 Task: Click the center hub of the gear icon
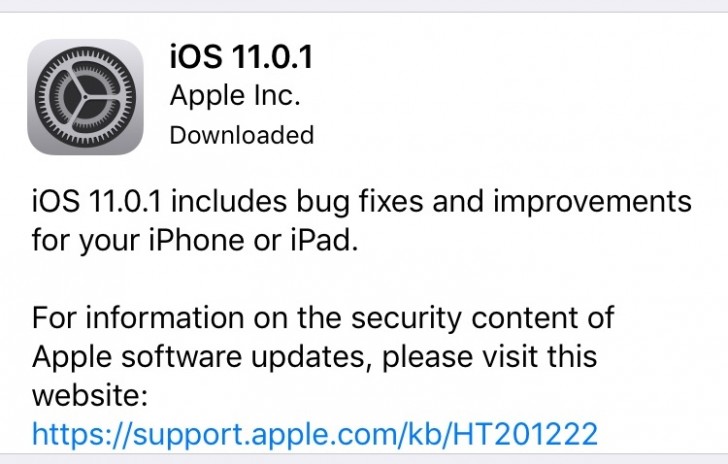click(x=85, y=97)
